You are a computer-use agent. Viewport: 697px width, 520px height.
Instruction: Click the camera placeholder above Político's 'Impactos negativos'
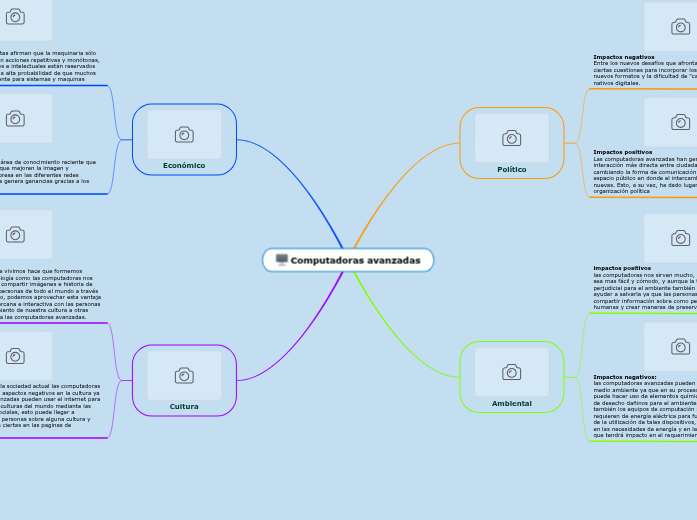(680, 27)
